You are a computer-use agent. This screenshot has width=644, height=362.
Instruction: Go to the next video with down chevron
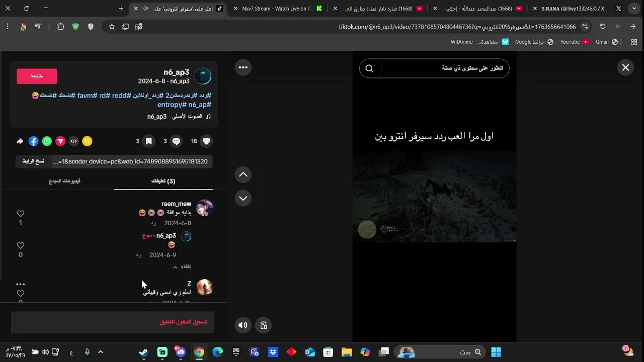click(x=243, y=198)
